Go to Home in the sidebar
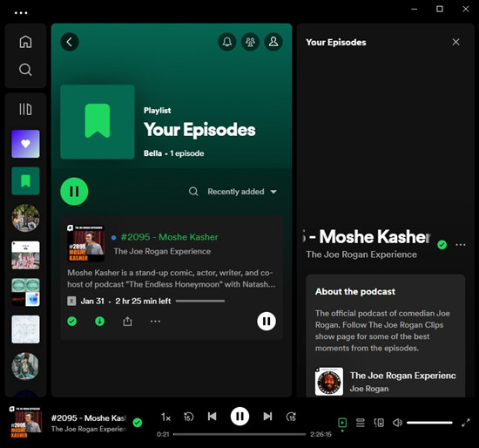The width and height of the screenshot is (479, 448). click(x=25, y=42)
